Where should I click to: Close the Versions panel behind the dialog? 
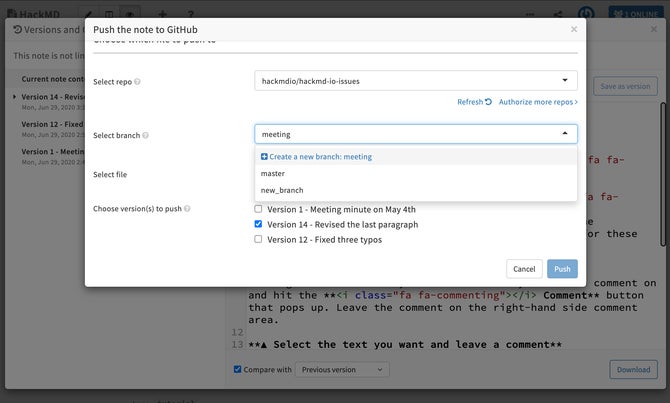tap(654, 29)
